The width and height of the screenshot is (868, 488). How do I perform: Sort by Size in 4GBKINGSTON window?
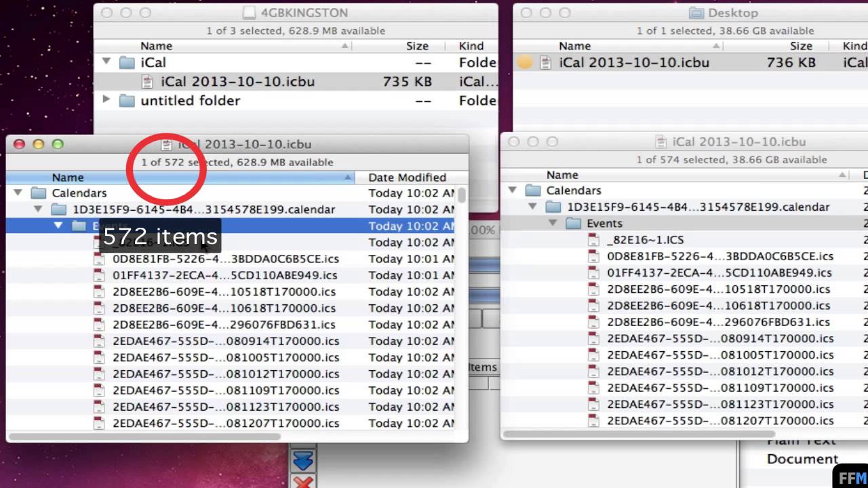417,46
